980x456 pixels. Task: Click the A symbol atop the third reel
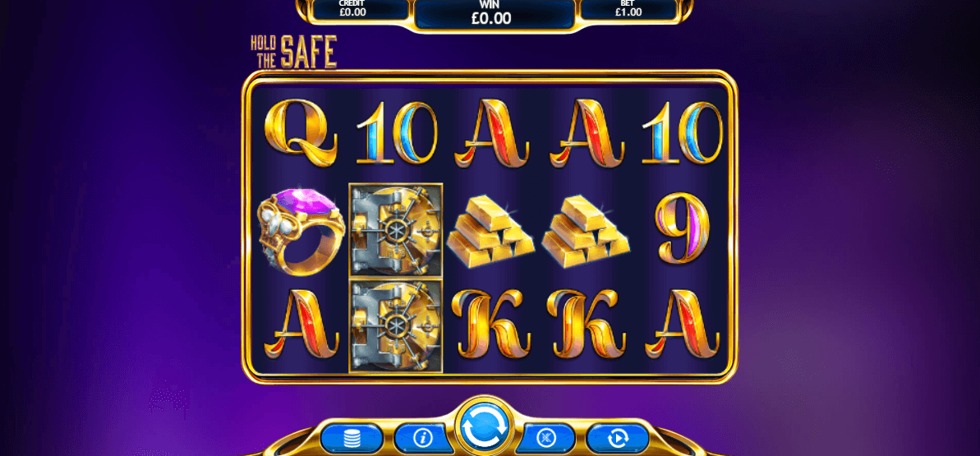(x=492, y=134)
